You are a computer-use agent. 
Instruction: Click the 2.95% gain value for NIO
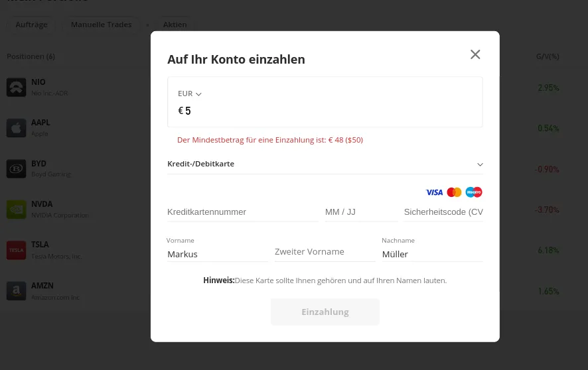pos(548,88)
